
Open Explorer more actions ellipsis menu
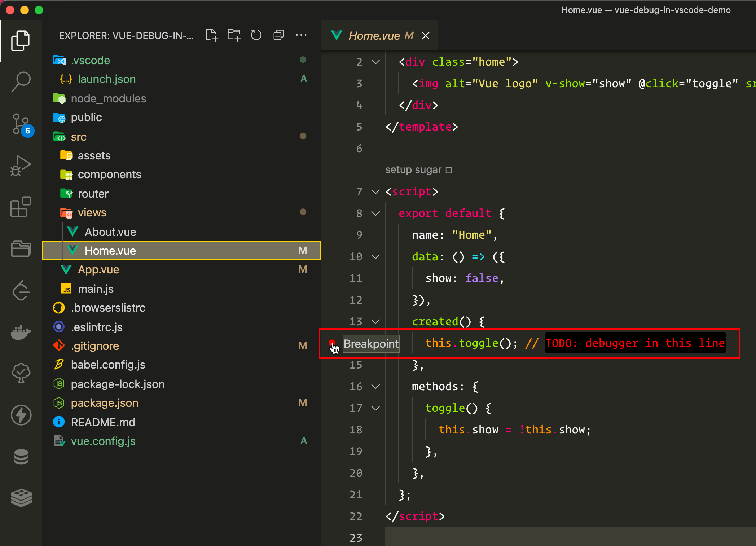point(301,35)
